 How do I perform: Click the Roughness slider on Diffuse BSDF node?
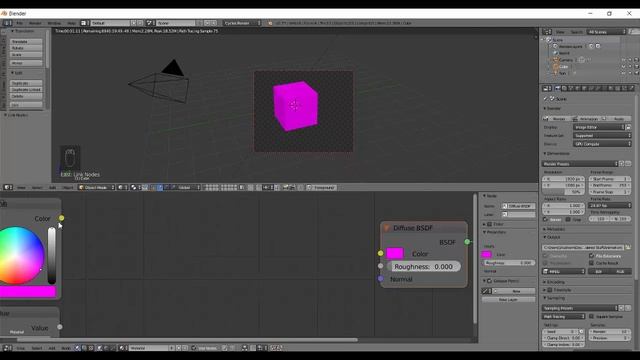(x=424, y=267)
